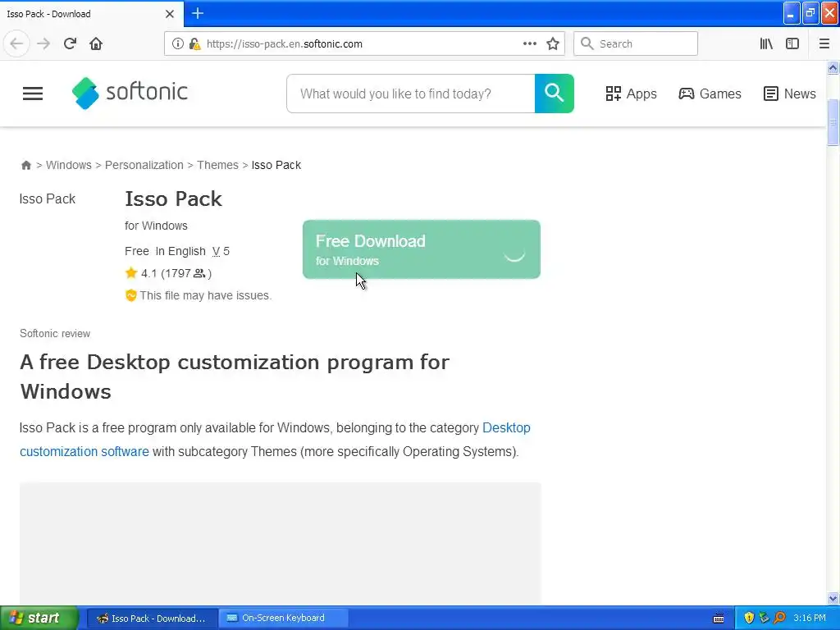Open the Desktop customization software link
Screen dimensions: 840x630
275,440
